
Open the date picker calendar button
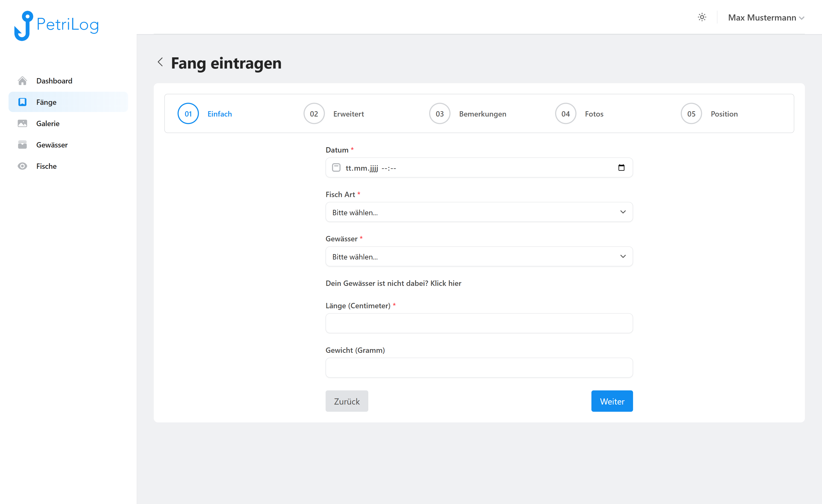(621, 167)
